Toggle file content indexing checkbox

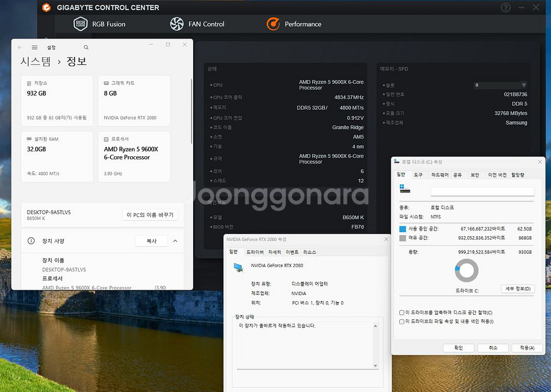[401, 321]
